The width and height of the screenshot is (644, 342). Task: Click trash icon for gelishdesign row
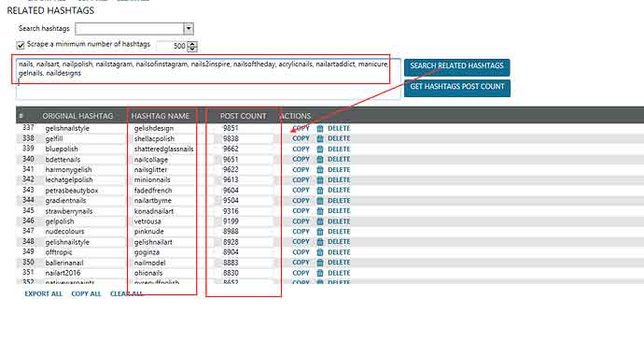pyautogui.click(x=320, y=129)
